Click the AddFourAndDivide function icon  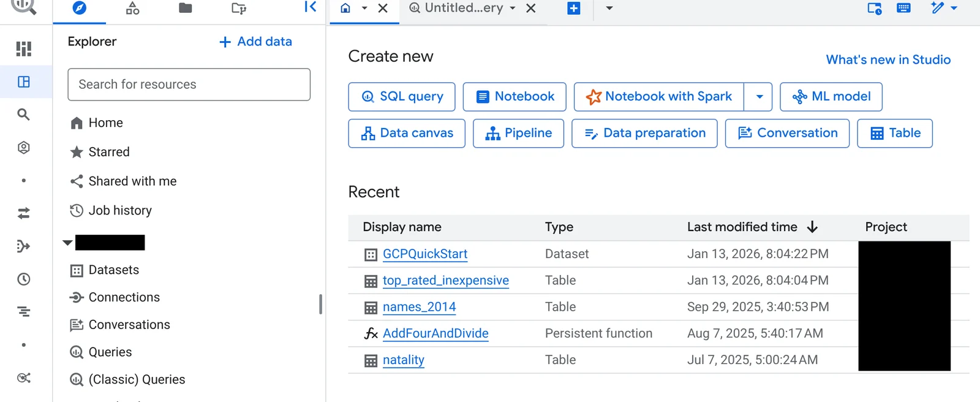(371, 333)
